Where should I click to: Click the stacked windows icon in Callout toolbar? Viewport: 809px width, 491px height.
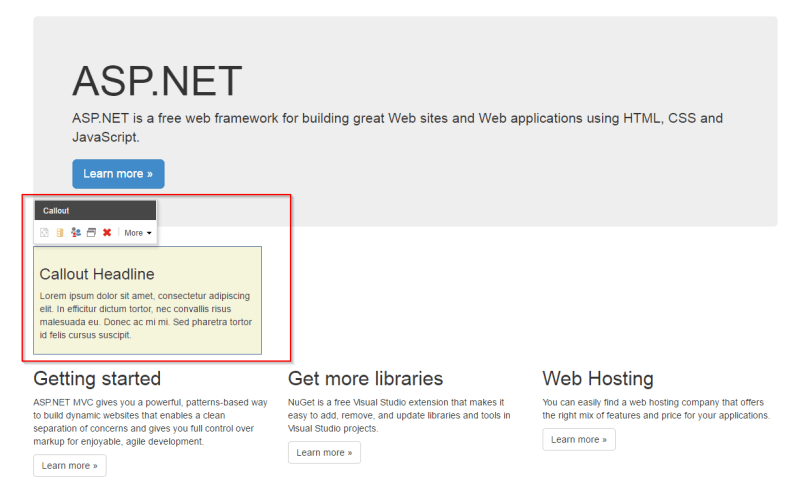[x=91, y=233]
